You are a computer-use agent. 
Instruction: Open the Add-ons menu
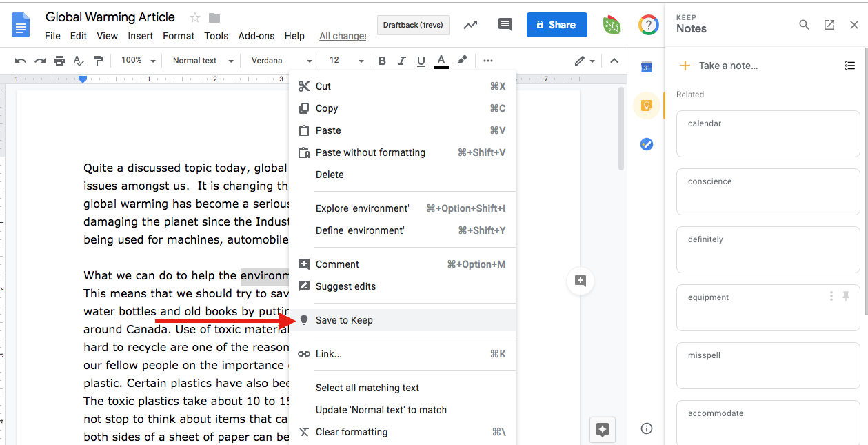point(256,36)
